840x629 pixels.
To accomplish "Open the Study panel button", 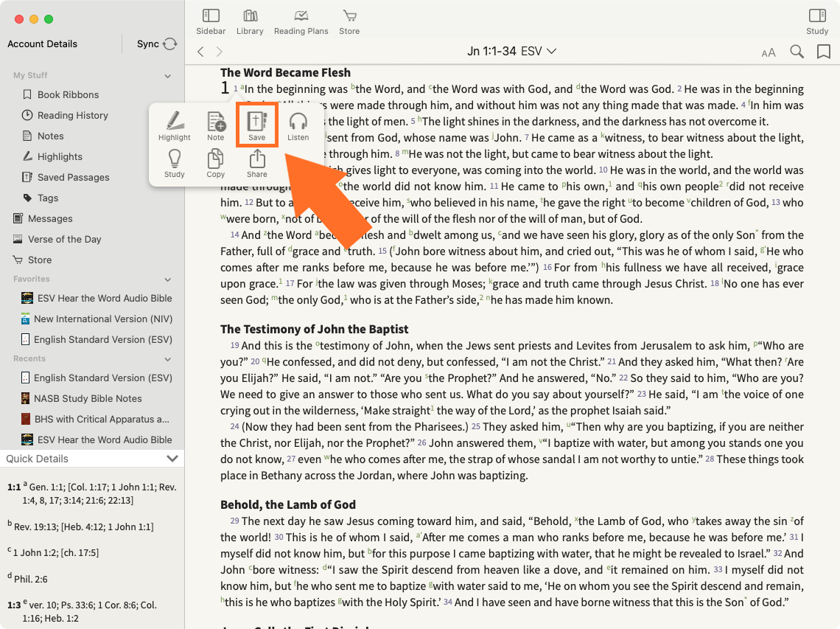I will (817, 22).
